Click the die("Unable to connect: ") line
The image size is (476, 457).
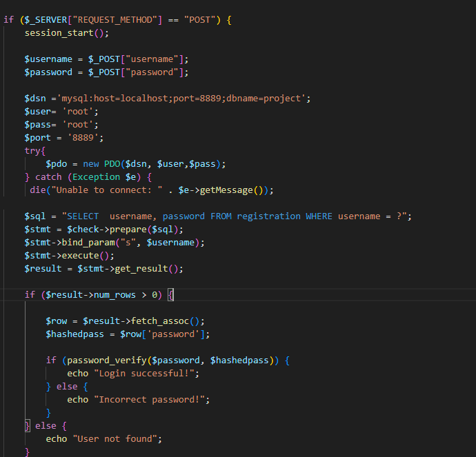152,190
